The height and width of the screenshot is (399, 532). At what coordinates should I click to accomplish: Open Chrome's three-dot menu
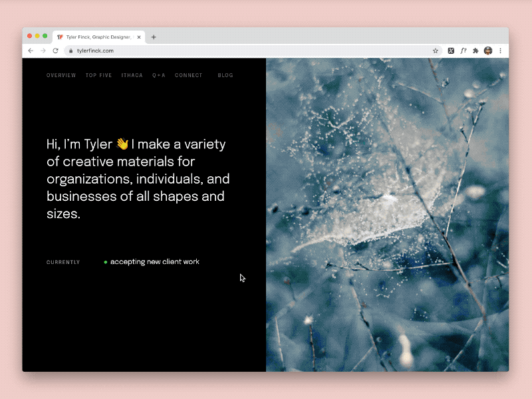tap(501, 51)
